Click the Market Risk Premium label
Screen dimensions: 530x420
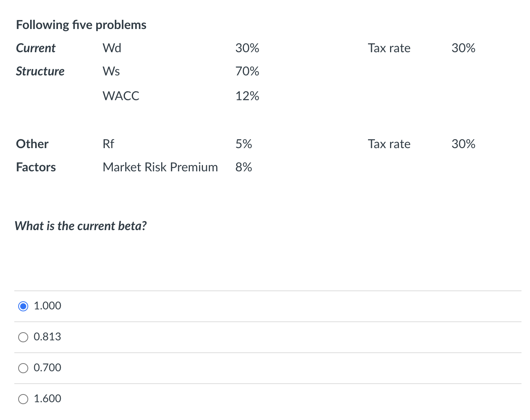[x=160, y=167]
